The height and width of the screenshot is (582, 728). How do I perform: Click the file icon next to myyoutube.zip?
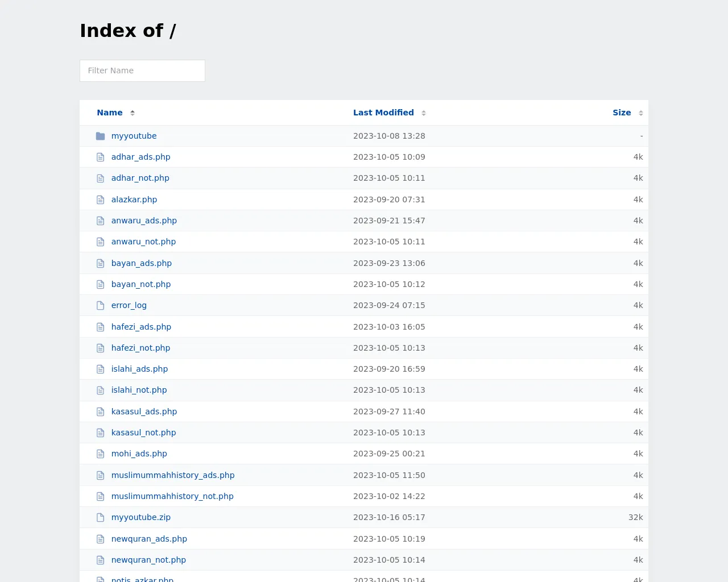101,518
